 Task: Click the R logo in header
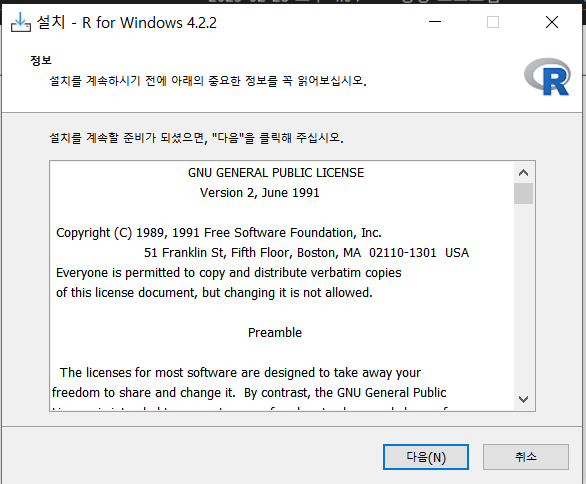click(548, 77)
